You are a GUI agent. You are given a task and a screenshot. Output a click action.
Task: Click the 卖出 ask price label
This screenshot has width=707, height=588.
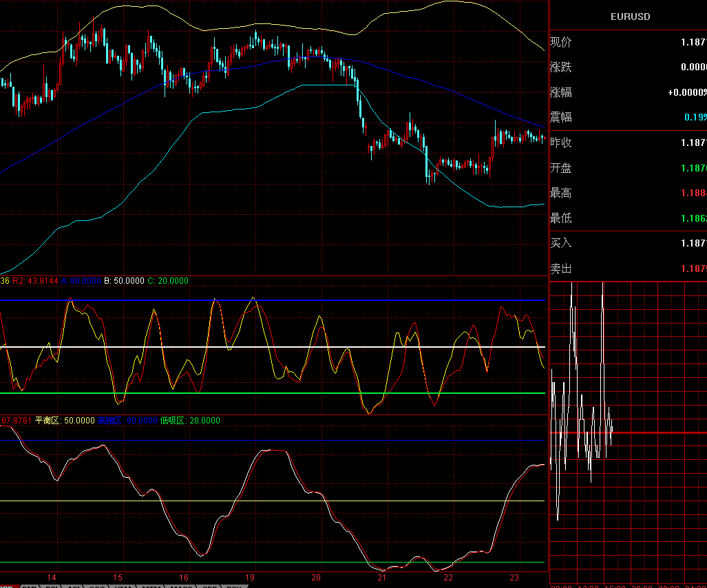coord(561,269)
